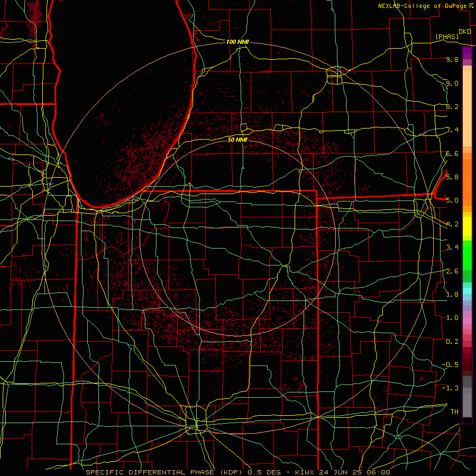
Task: Click the -1.3 scale value
Action: pos(450,388)
